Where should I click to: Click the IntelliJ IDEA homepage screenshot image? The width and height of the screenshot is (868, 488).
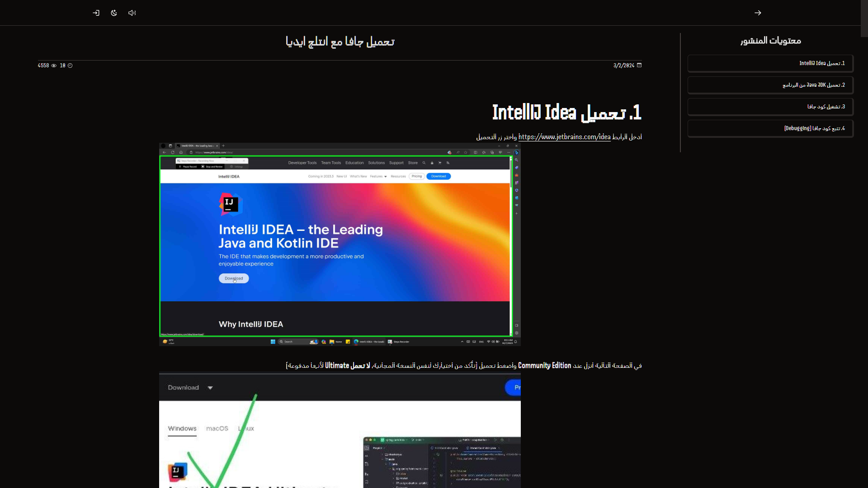[340, 244]
